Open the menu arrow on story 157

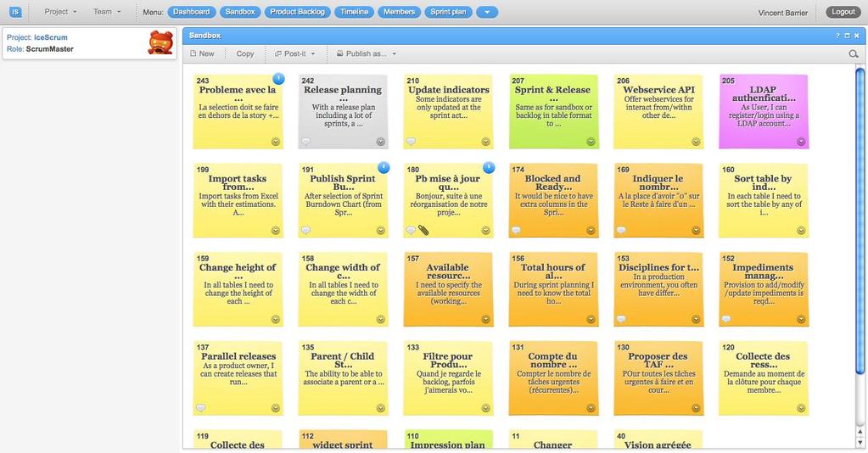(x=486, y=320)
